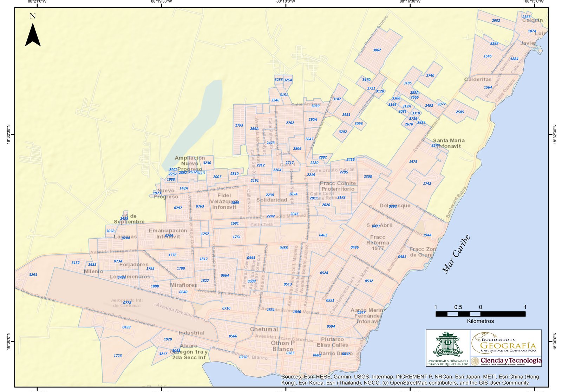
Task: Click the 'Solidaridad' neighborhood label
Action: click(x=272, y=200)
